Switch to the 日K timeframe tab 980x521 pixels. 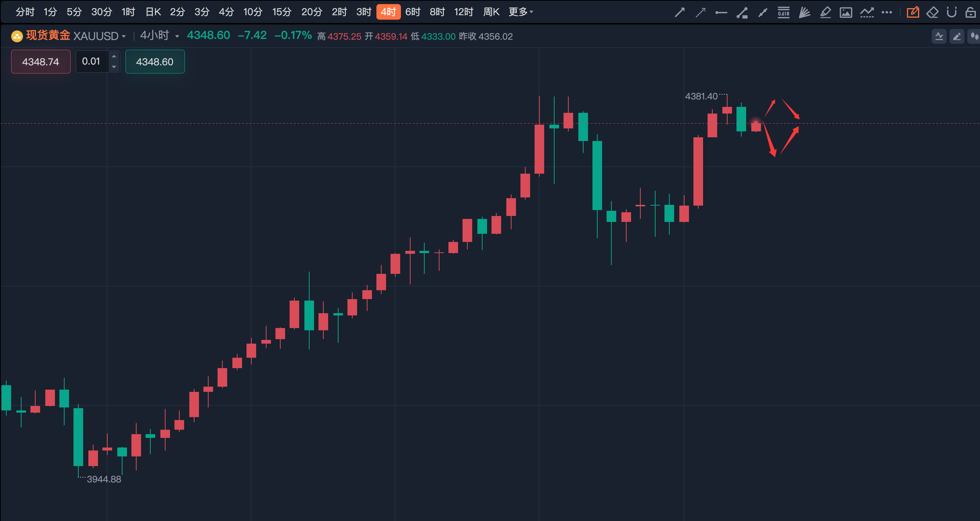click(x=153, y=12)
